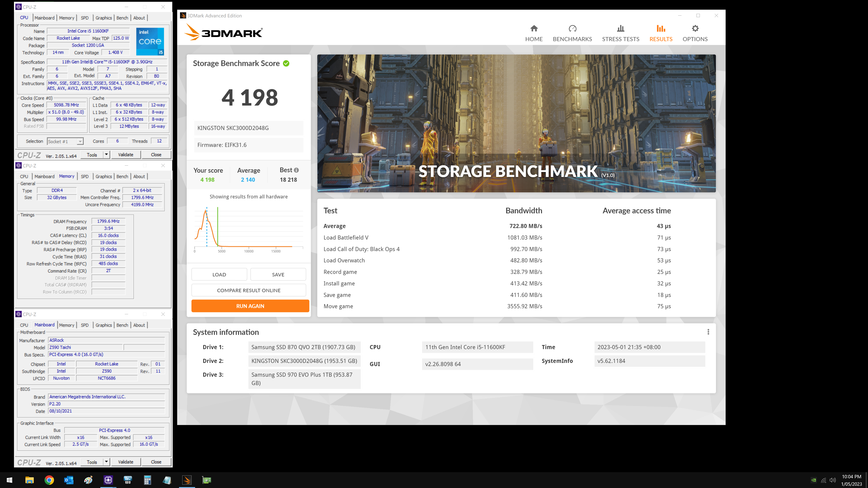Switch to Mainboard tab in top CPU-Z window
Image resolution: width=868 pixels, height=488 pixels.
pos(45,18)
